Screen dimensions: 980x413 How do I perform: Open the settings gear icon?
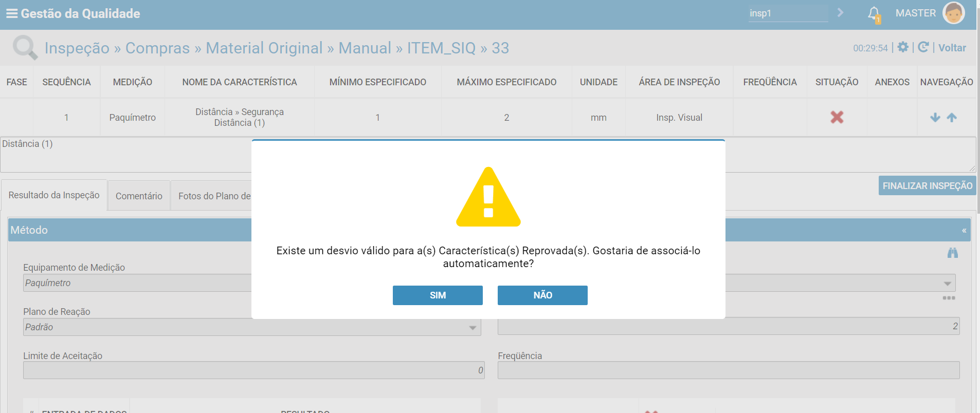(x=903, y=47)
